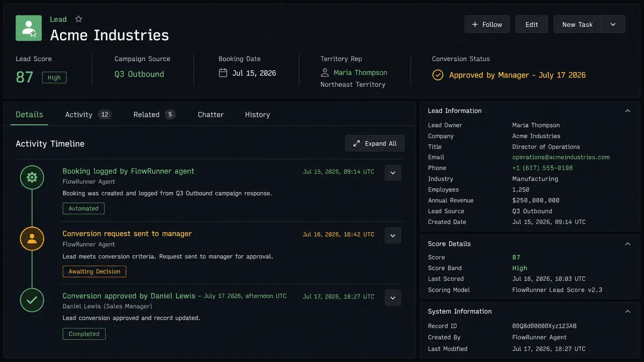Image resolution: width=644 pixels, height=362 pixels.
Task: Open Conversion request sent to manager title
Action: coord(127,234)
